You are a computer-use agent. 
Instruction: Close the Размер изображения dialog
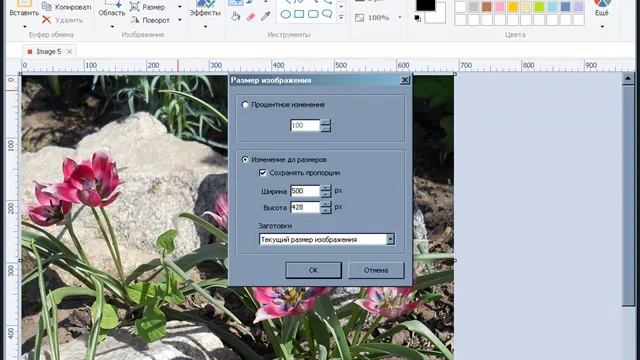point(404,80)
